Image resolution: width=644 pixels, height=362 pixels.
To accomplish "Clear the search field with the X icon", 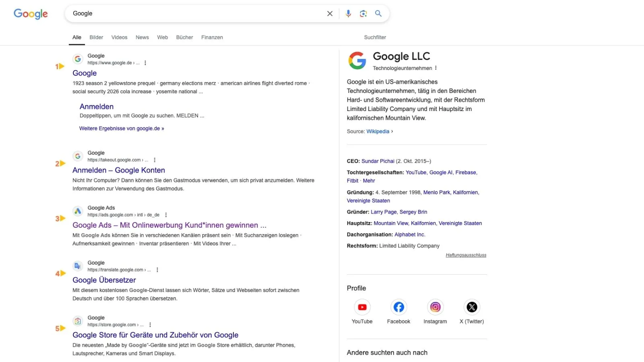I will click(330, 13).
